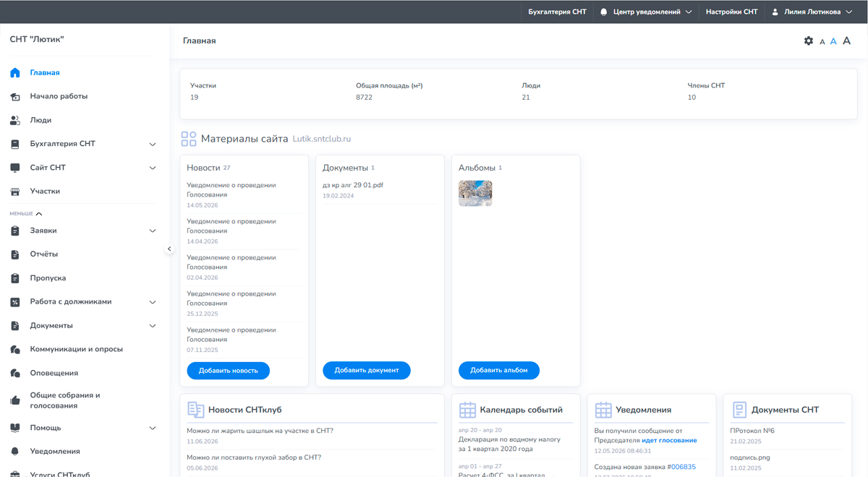Click the storefront icon beside Участки
This screenshot has width=868, height=477.
tap(15, 192)
